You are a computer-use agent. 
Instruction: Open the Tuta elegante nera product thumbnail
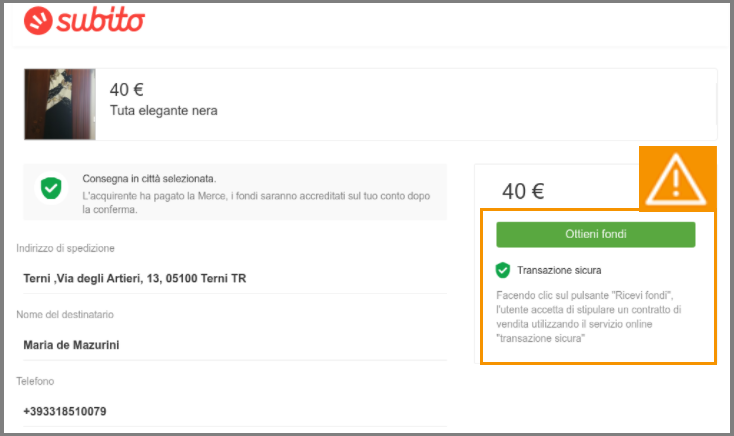pos(60,104)
